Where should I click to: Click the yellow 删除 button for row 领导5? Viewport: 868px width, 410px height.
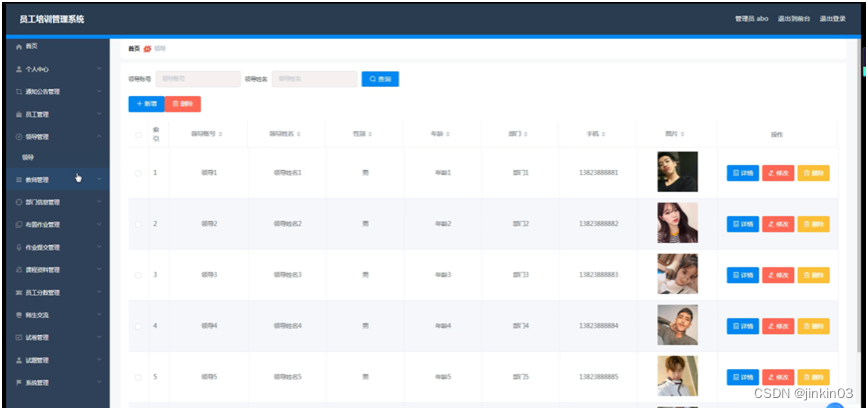click(x=813, y=377)
